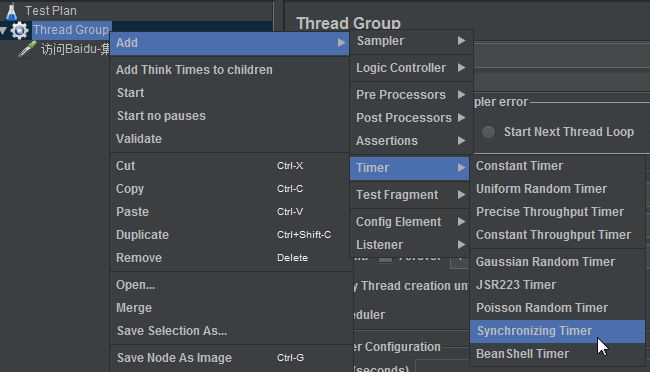Collapse the Thread Group tree node
This screenshot has width=650, height=372.
[3, 31]
